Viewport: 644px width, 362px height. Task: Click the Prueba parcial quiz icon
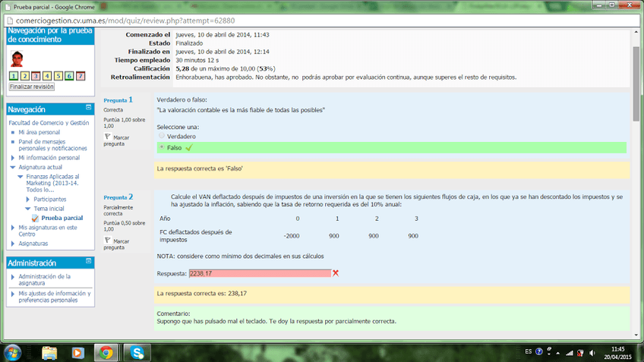[x=36, y=218]
